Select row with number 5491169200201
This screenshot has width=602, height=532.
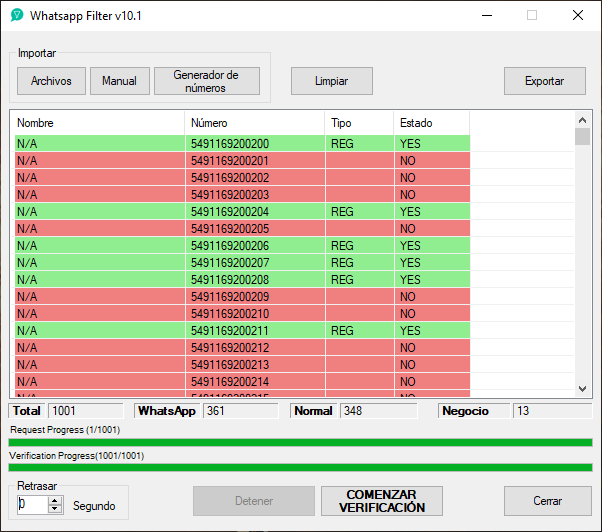(x=242, y=160)
